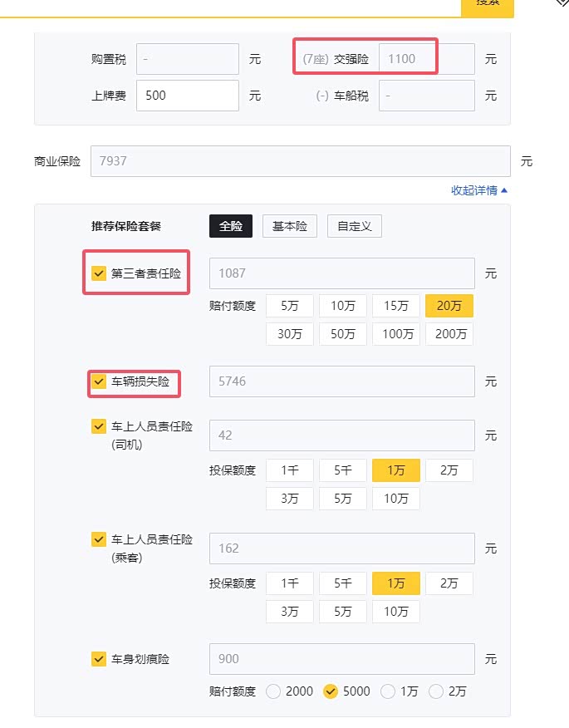Screen dimensions: 569x728
Task: Click the 上牌费 input field
Action: coord(187,96)
